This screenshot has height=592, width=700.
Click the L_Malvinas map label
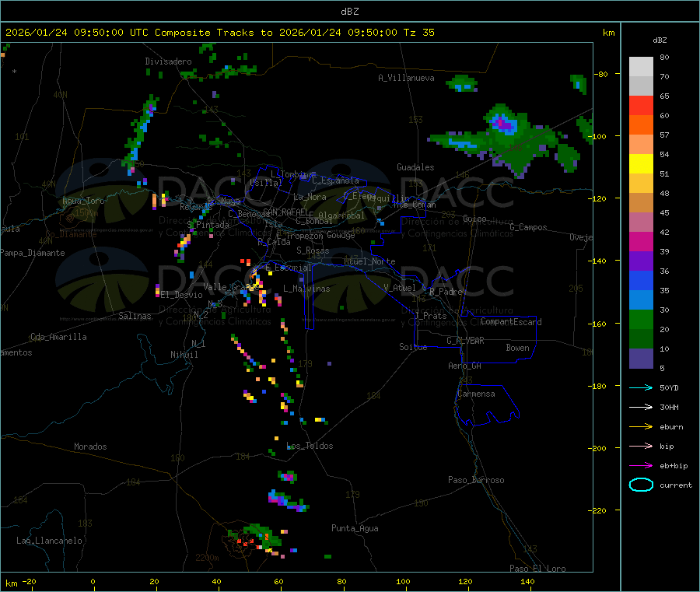click(x=306, y=289)
